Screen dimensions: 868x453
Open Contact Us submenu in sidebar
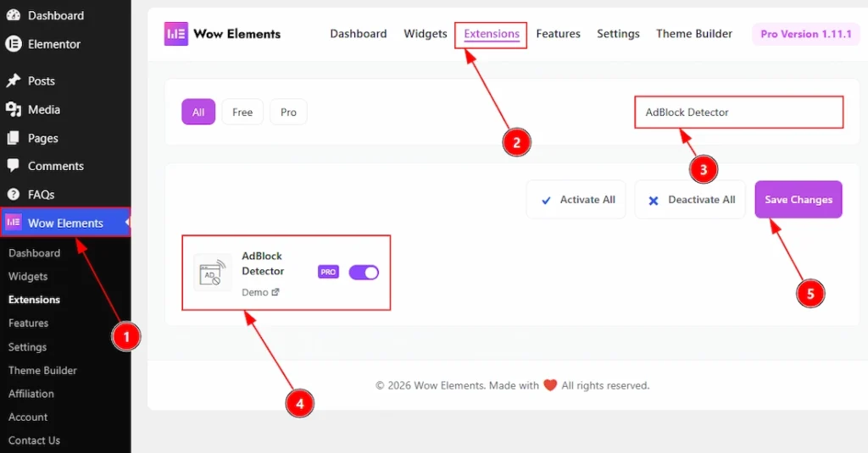(x=34, y=440)
